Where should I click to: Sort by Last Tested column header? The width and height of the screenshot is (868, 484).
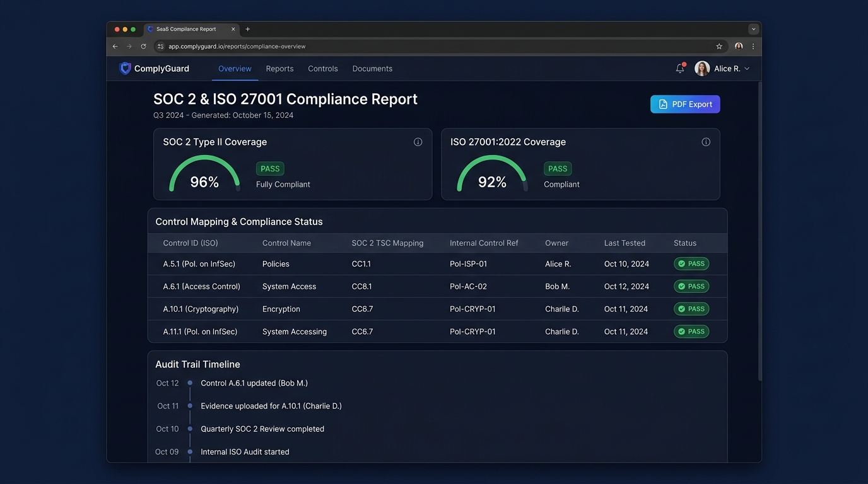625,243
